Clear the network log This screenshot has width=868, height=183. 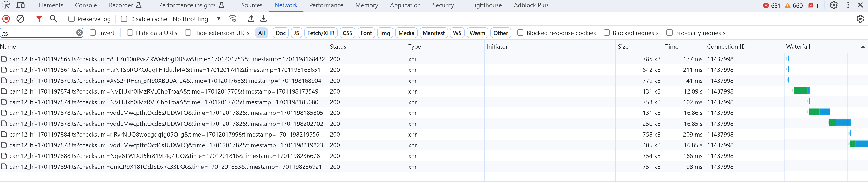20,19
